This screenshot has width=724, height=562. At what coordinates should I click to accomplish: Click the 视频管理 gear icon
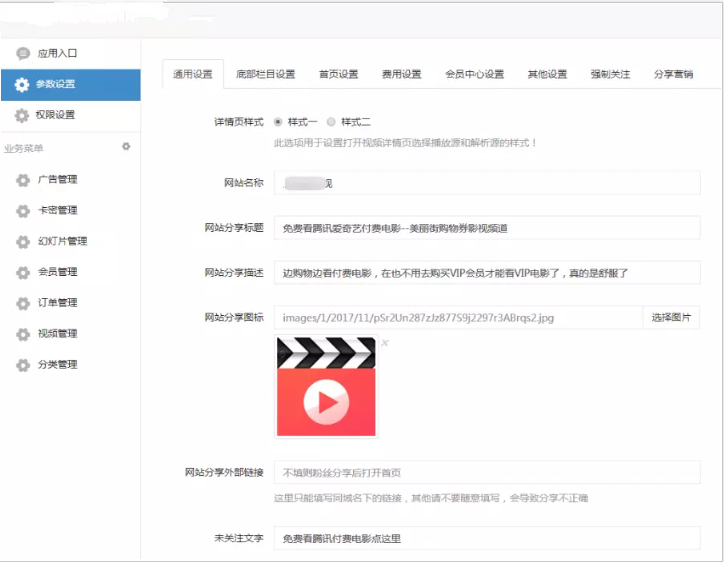tap(23, 334)
